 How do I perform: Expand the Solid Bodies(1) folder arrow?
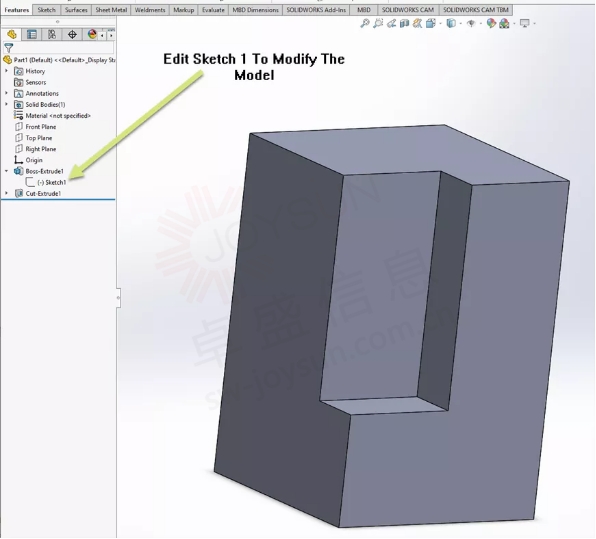[6, 104]
